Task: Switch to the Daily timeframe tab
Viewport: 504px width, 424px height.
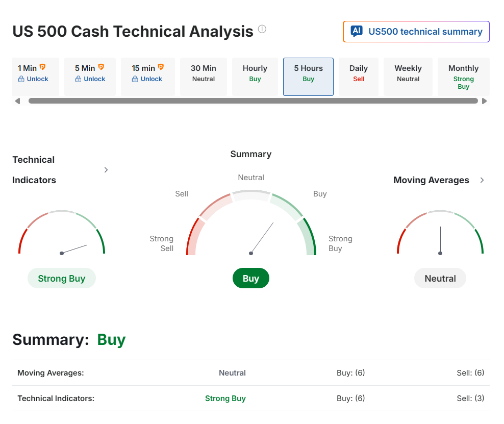Action: (x=359, y=73)
